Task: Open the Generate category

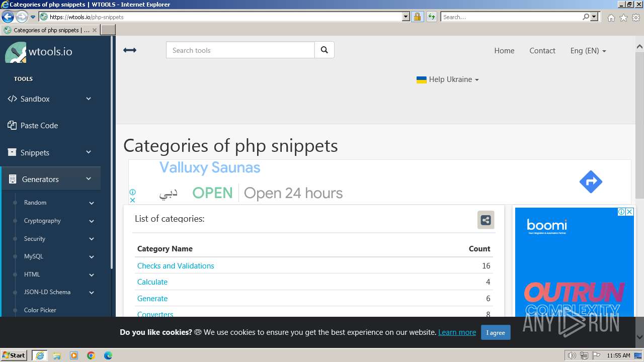Action: 152,299
